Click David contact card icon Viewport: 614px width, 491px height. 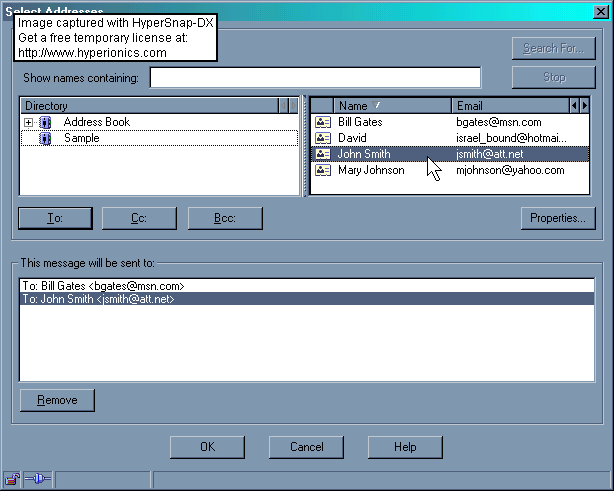(x=323, y=138)
